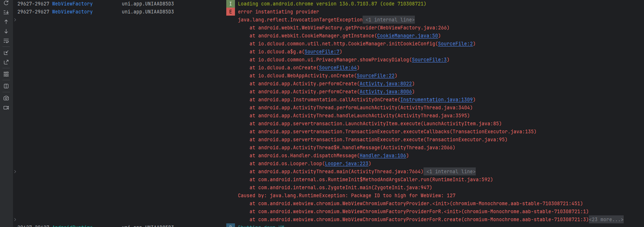Click uni.app.UNIAAD85D3 package on the error row
644x227 pixels.
148,12
